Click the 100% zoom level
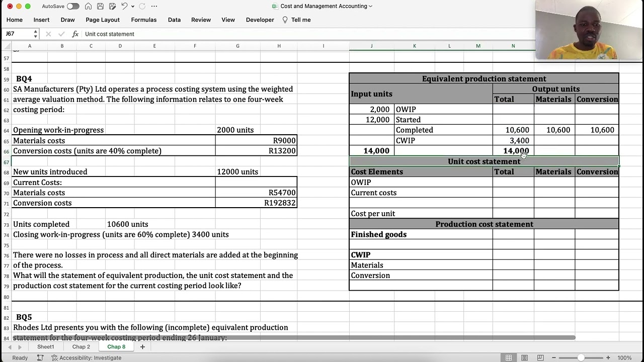 tap(624, 358)
